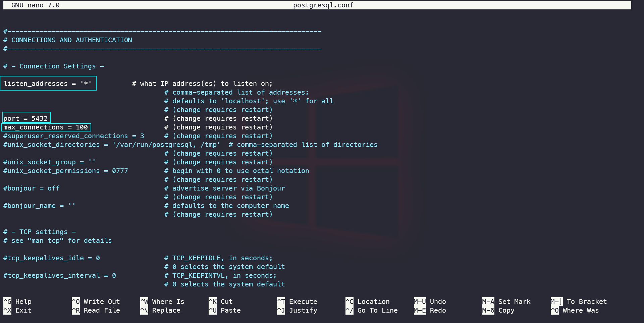This screenshot has width=644, height=323.
Task: Place cursor on port = 5432 line
Action: (26, 118)
